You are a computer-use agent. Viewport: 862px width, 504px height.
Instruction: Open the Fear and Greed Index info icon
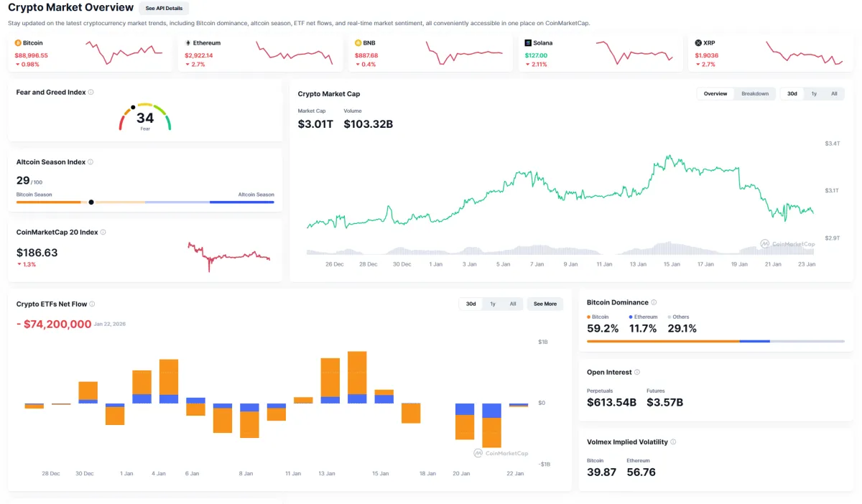coord(91,92)
